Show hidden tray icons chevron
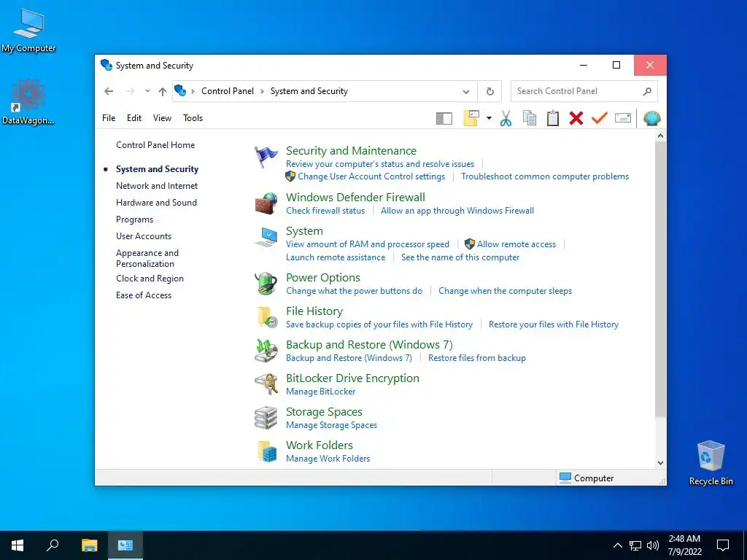This screenshot has height=560, width=747. click(617, 545)
